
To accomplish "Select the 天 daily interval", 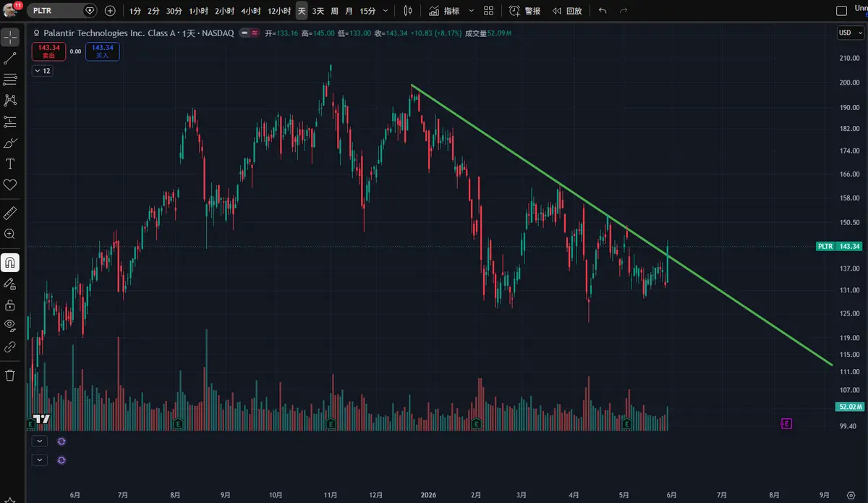I will pos(302,11).
